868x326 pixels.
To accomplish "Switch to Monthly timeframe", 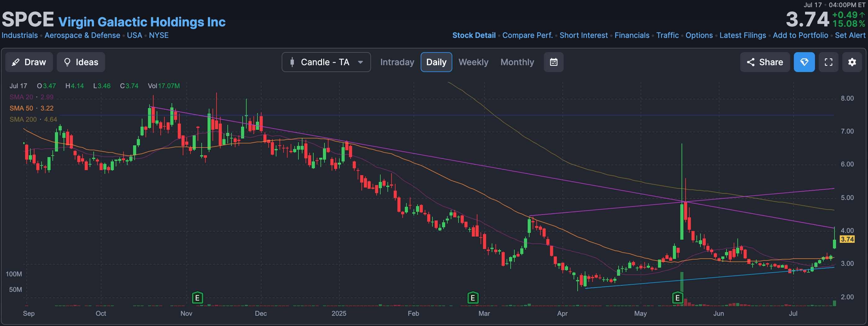I will (517, 62).
